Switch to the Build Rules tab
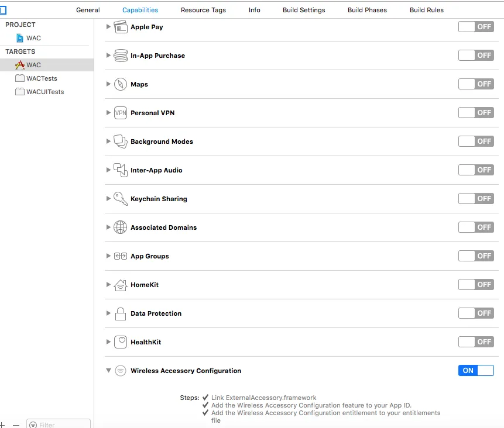504x428 pixels. click(x=427, y=10)
